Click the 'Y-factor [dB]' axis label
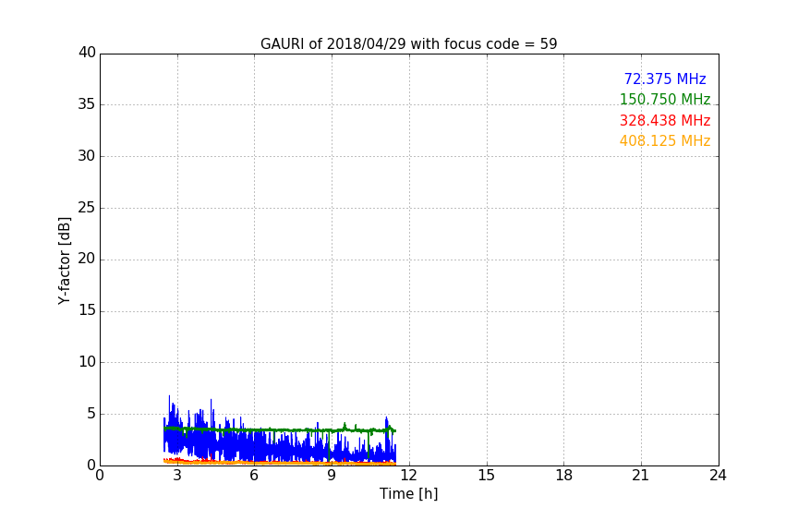Image resolution: width=798 pixels, height=532 pixels. pyautogui.click(x=64, y=260)
